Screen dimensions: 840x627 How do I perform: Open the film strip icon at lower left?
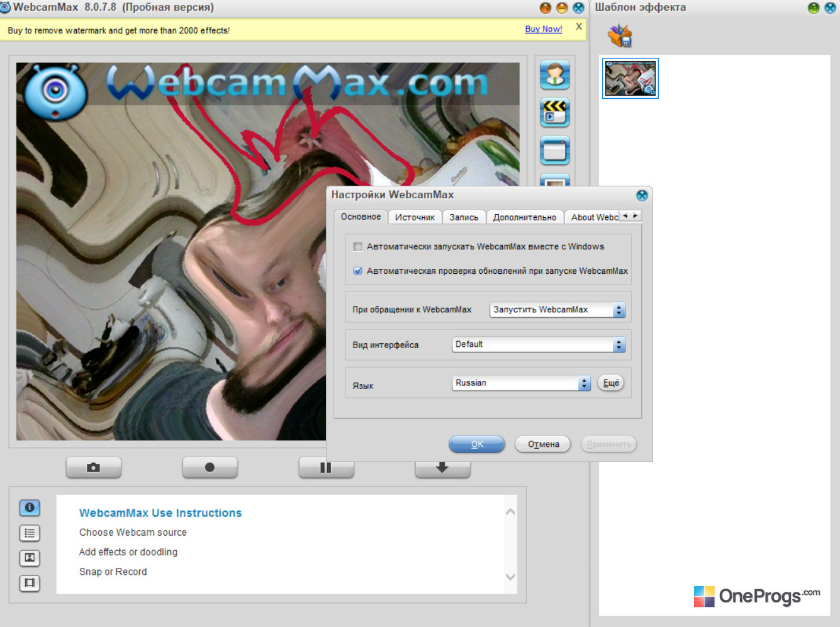click(30, 583)
